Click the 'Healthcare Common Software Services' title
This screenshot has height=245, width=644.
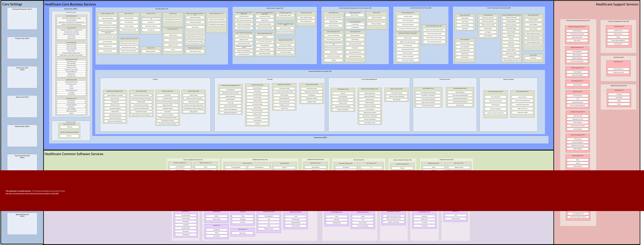pyautogui.click(x=74, y=154)
